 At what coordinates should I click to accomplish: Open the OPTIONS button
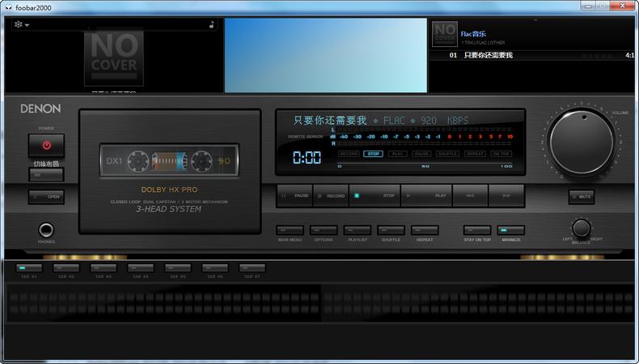[324, 231]
